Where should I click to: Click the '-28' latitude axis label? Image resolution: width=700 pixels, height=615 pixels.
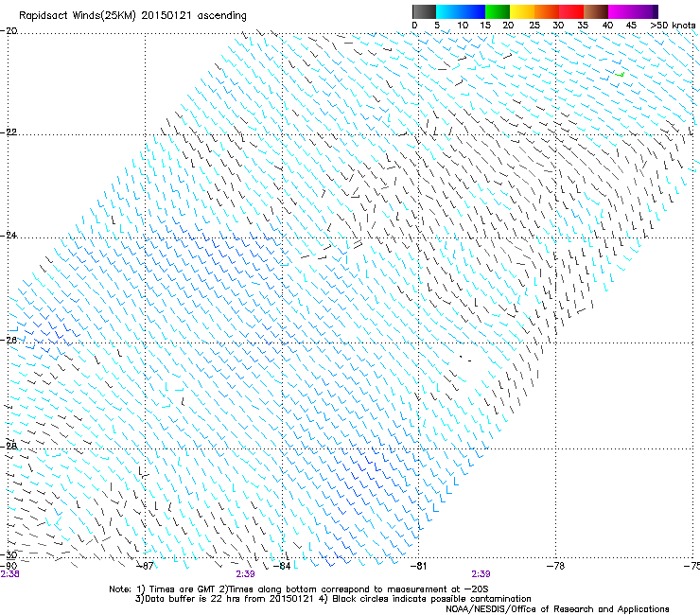pos(9,446)
